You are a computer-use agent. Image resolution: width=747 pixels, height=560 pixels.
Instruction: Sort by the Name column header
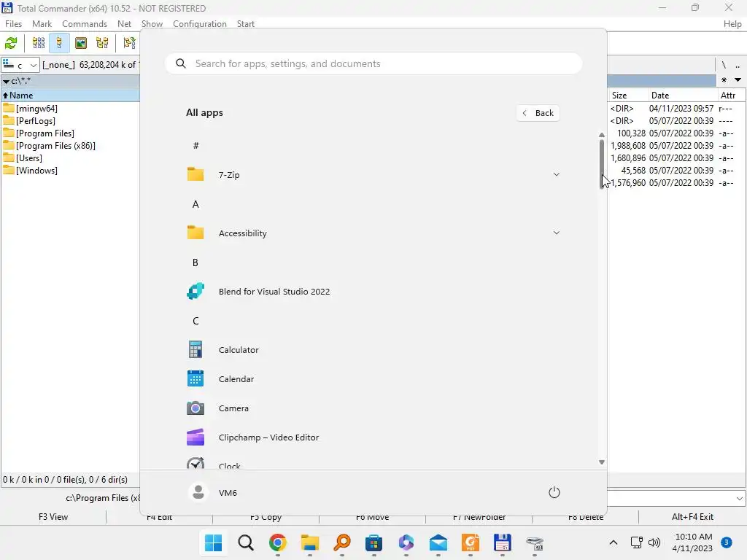(71, 96)
